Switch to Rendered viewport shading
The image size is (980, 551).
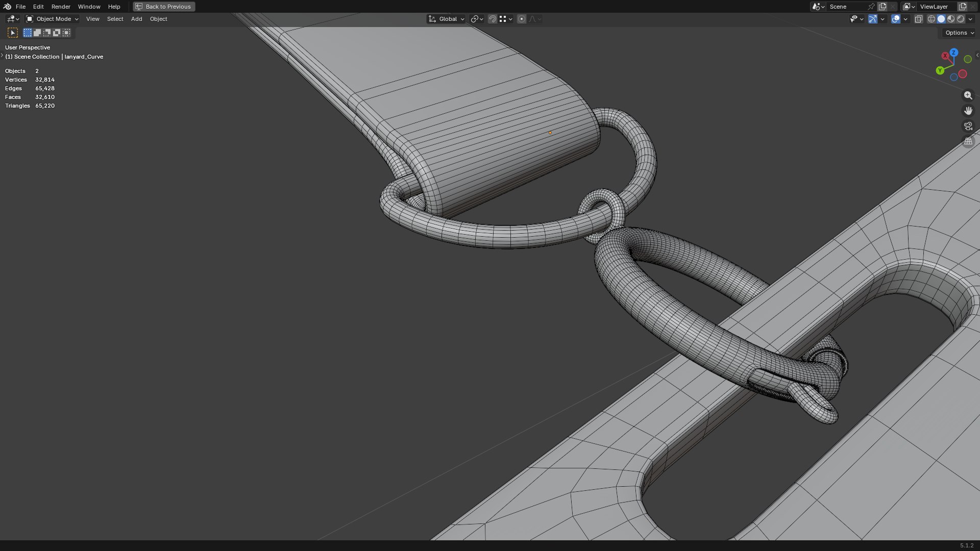(961, 19)
